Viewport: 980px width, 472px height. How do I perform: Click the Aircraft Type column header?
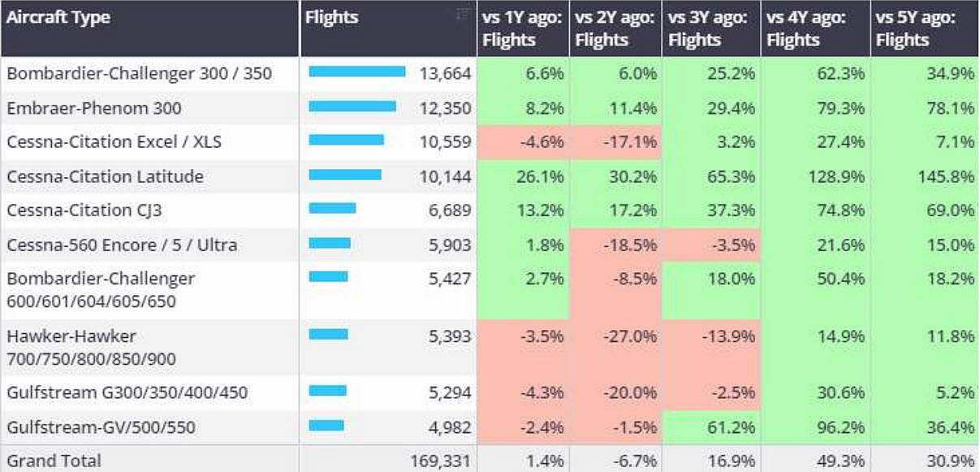[58, 17]
